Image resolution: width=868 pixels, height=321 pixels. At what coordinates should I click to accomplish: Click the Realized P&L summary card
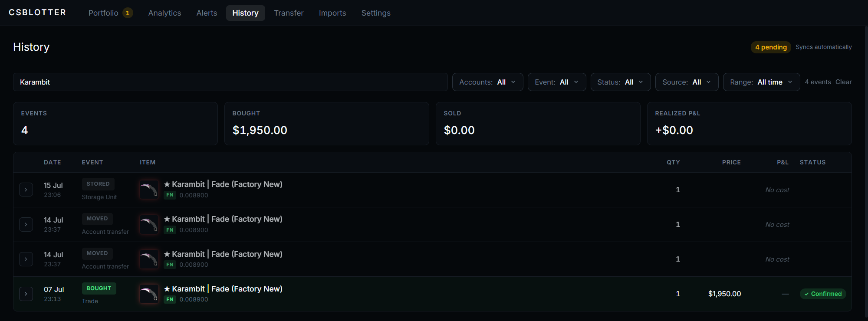tap(750, 124)
